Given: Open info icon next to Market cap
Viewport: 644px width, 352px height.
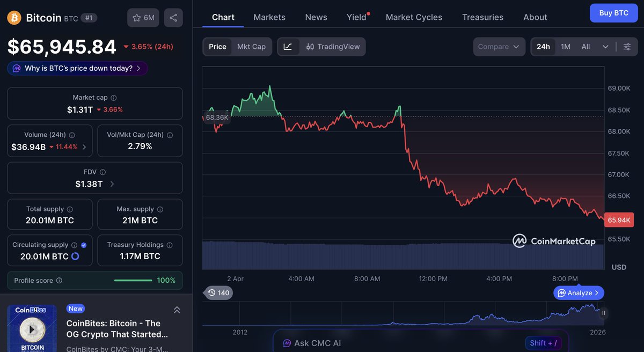Looking at the screenshot, I should click(x=114, y=98).
